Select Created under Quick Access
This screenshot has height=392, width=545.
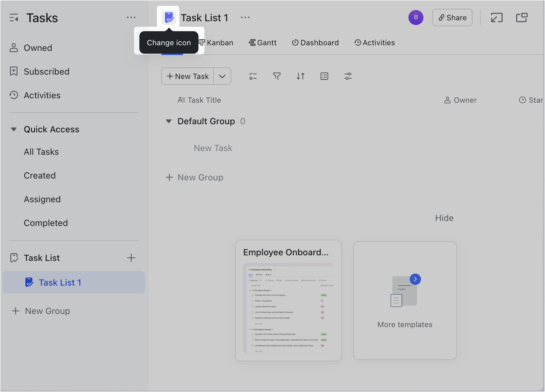(40, 175)
